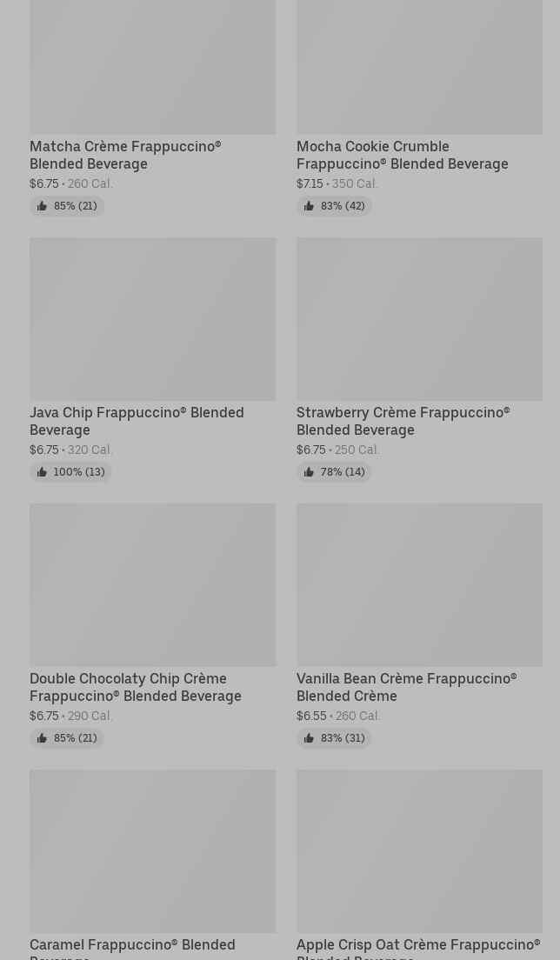Open Matcha Crème Frappuccino Blended Beverage link
560x960 pixels.
(x=124, y=155)
